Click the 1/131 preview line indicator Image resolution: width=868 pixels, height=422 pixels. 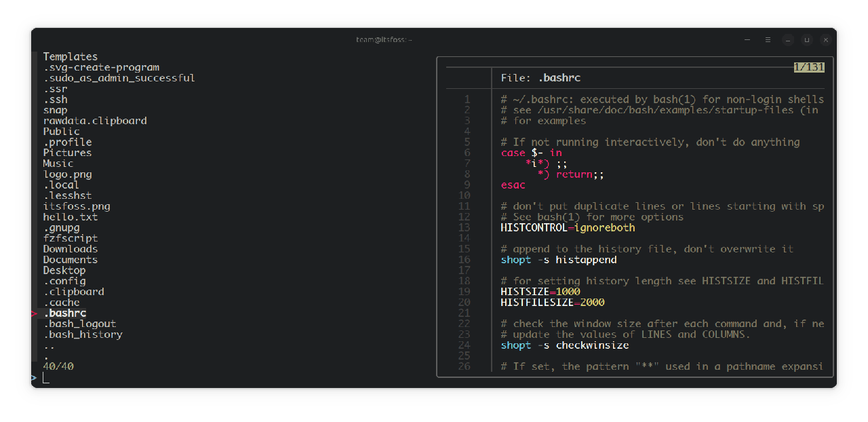(808, 67)
